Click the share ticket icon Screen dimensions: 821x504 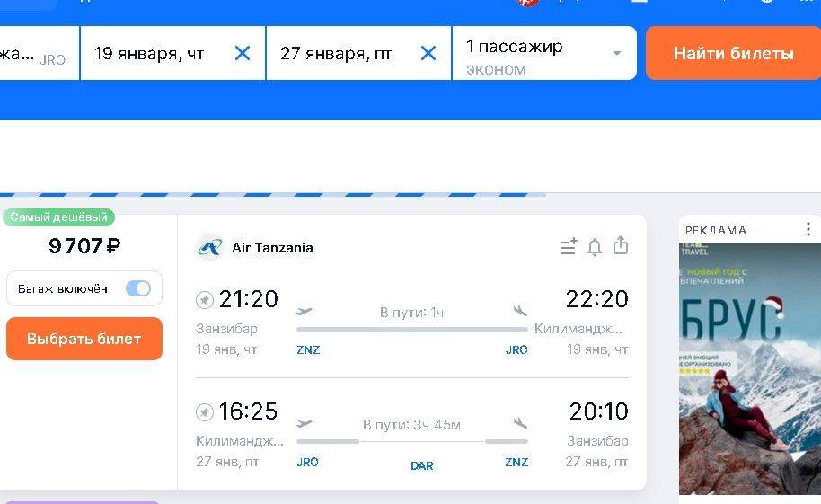621,246
